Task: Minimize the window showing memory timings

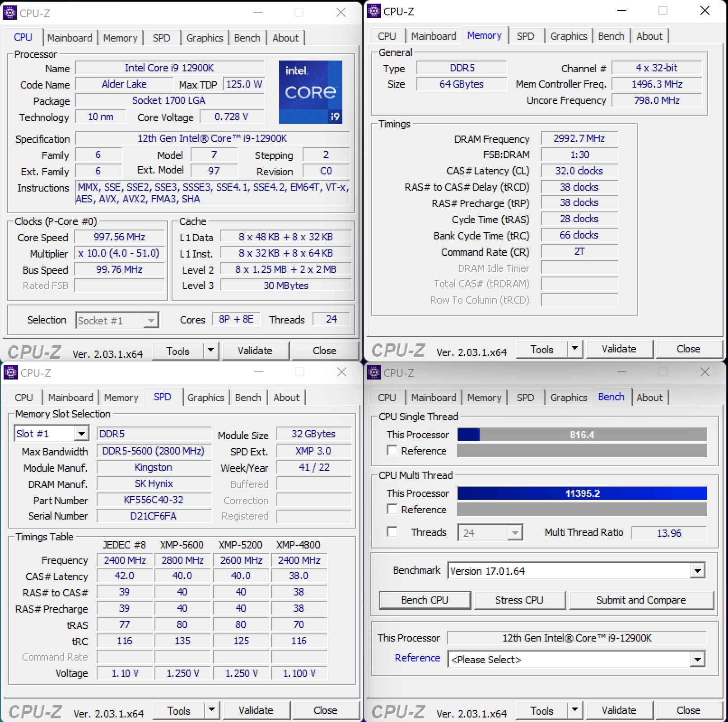Action: point(622,11)
